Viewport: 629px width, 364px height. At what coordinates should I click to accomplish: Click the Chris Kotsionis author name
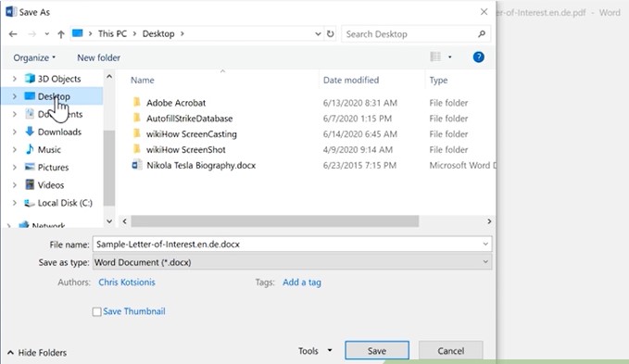pos(127,282)
